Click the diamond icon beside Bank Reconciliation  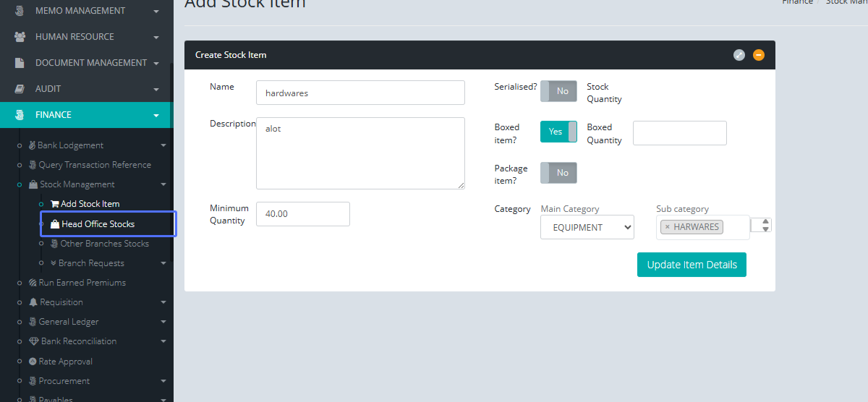tap(33, 341)
